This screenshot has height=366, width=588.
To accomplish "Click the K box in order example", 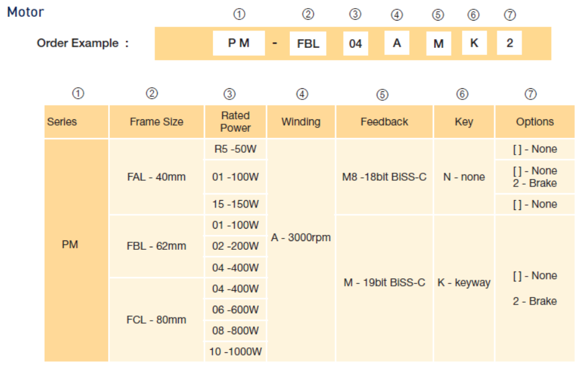I will (x=474, y=43).
